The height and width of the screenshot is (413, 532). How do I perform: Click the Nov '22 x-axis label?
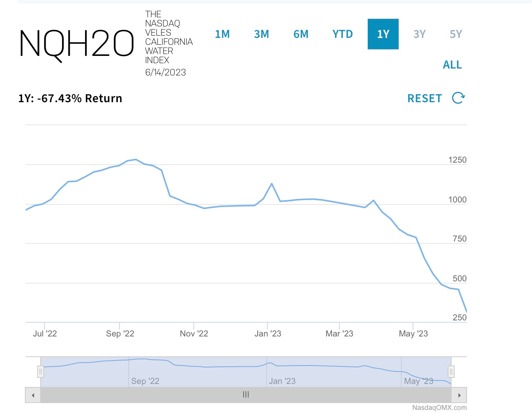tap(194, 334)
